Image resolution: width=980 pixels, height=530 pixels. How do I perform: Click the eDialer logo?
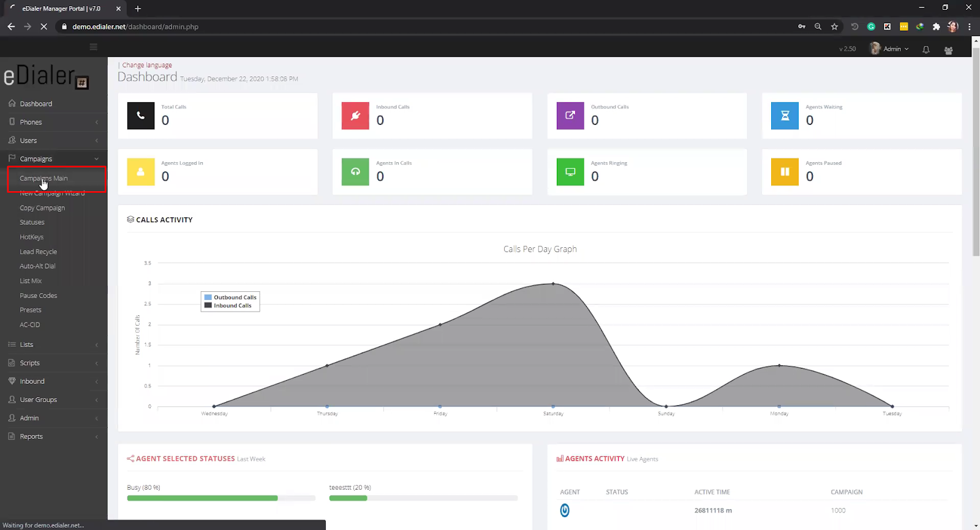pyautogui.click(x=47, y=77)
